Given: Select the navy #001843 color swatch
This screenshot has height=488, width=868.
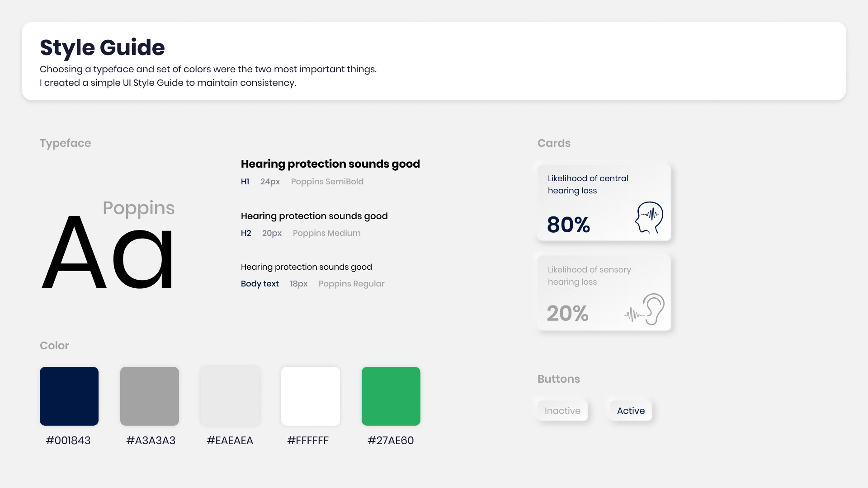Looking at the screenshot, I should point(69,396).
